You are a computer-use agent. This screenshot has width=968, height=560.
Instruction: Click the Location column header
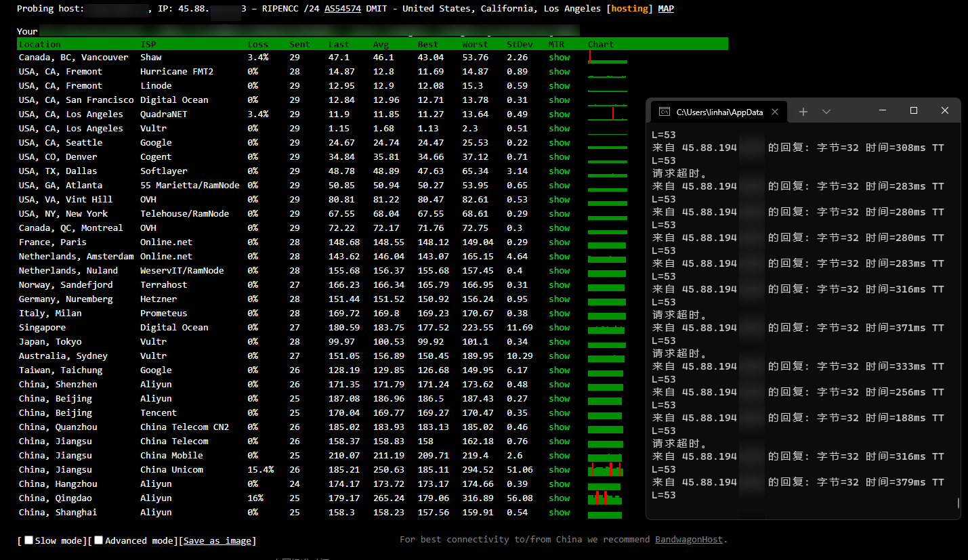pyautogui.click(x=40, y=45)
